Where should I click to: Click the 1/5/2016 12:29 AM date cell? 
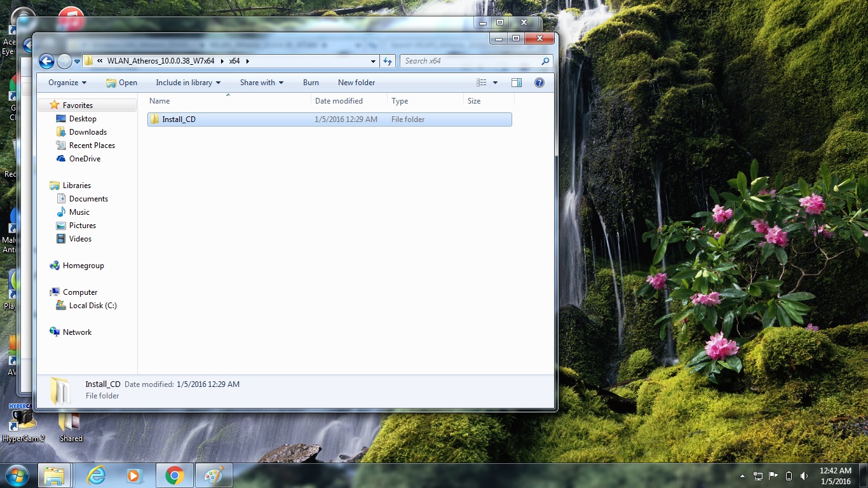coord(346,119)
